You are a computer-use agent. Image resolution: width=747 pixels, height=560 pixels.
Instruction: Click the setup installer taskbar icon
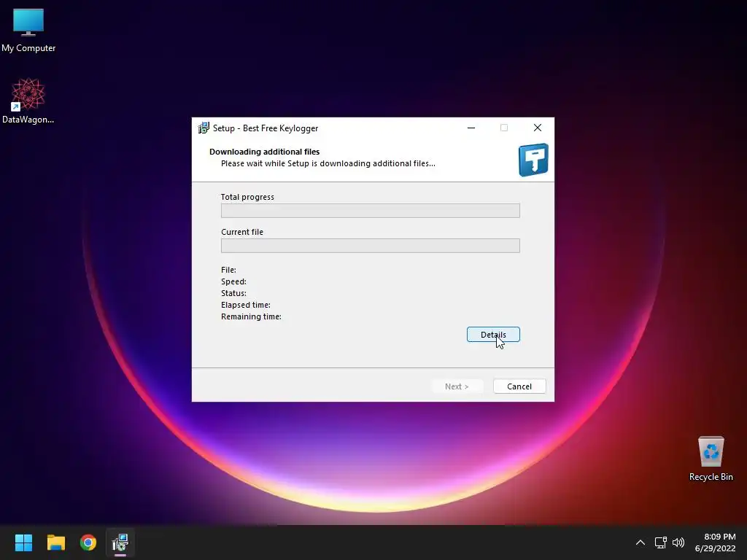[x=120, y=542]
